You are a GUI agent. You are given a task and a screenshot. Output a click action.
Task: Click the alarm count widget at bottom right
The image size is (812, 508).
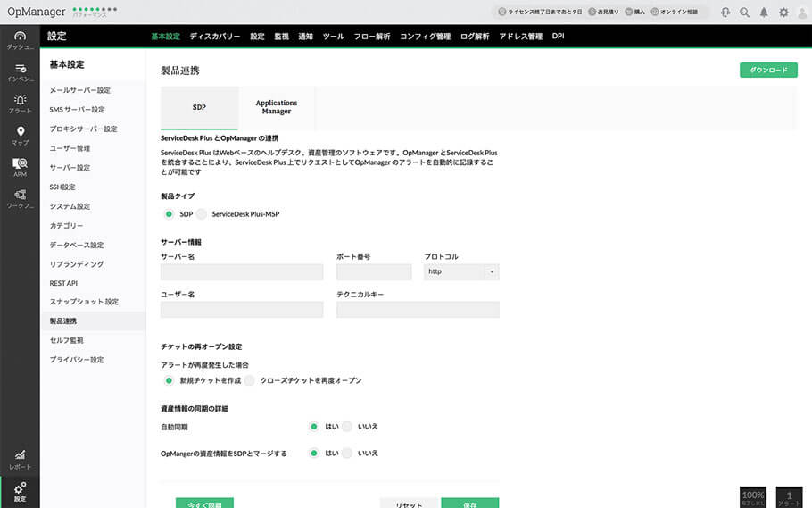(x=789, y=497)
